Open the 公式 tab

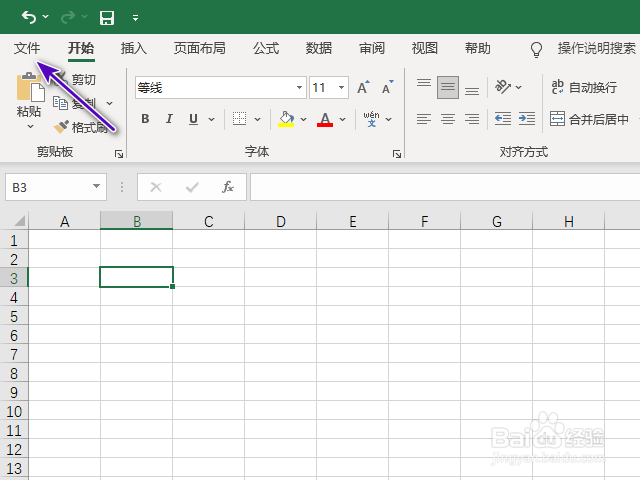click(266, 48)
